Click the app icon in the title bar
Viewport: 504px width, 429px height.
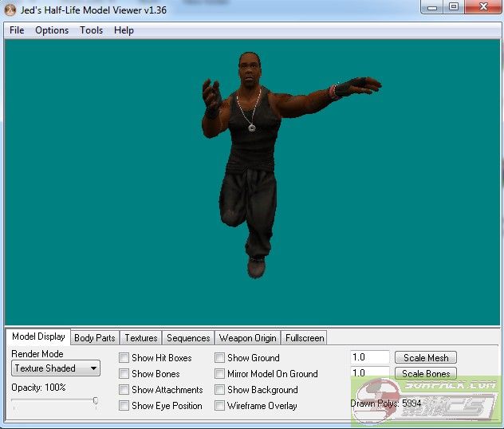pos(10,10)
